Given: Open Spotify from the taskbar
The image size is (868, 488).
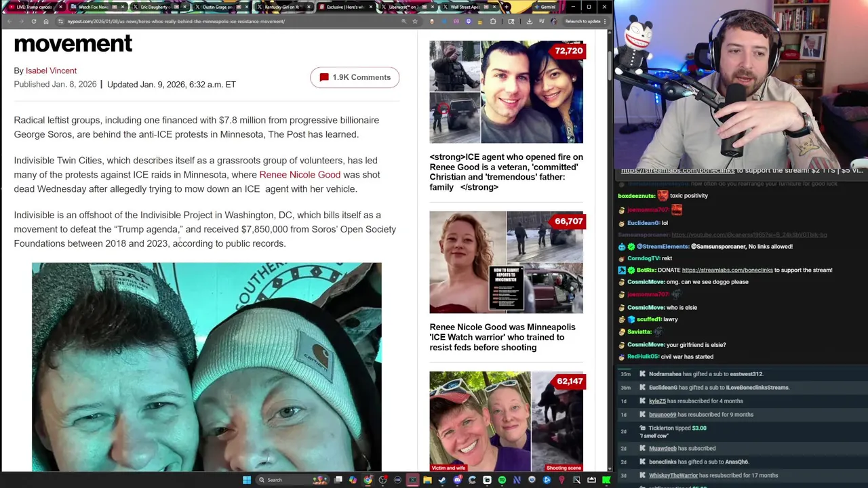Looking at the screenshot, I should (x=502, y=480).
